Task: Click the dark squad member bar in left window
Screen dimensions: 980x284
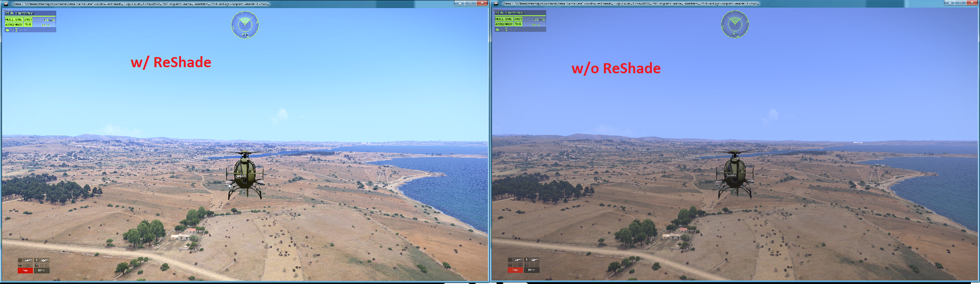Action: click(42, 270)
